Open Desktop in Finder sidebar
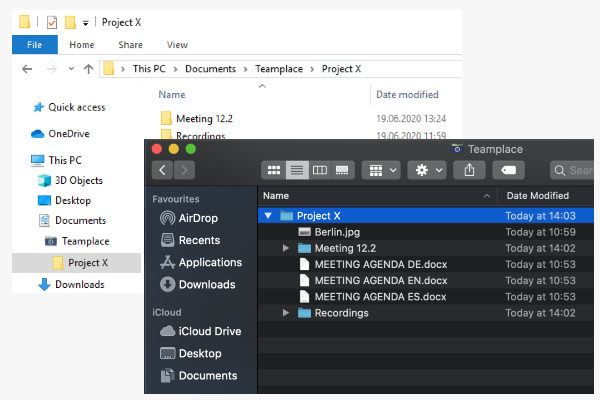Screen dimensions: 600x400 click(191, 353)
